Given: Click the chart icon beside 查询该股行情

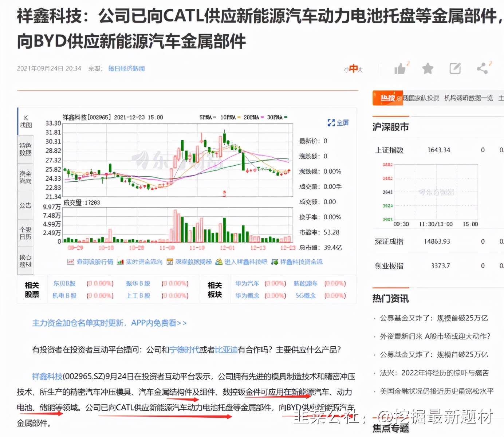Looking at the screenshot, I should click(x=71, y=262).
